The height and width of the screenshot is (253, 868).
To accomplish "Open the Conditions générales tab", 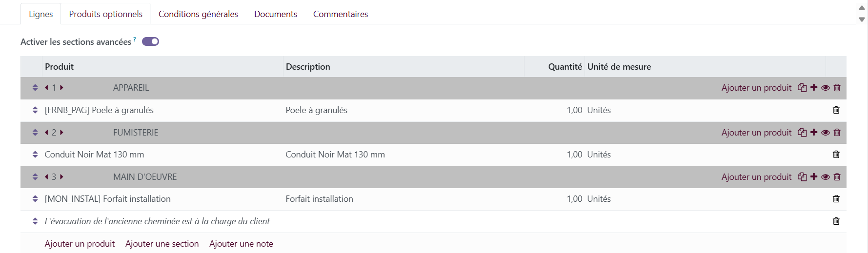I will click(198, 14).
